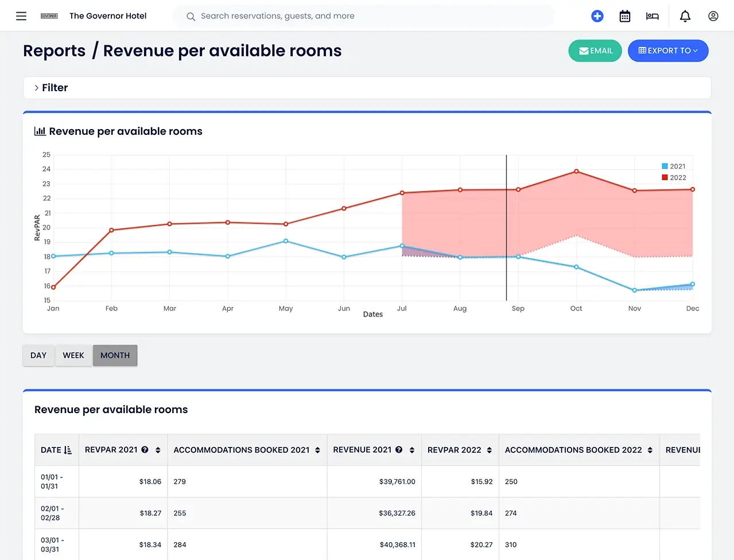Open the Export To dropdown
Viewport: 734px width, 560px height.
pos(668,50)
